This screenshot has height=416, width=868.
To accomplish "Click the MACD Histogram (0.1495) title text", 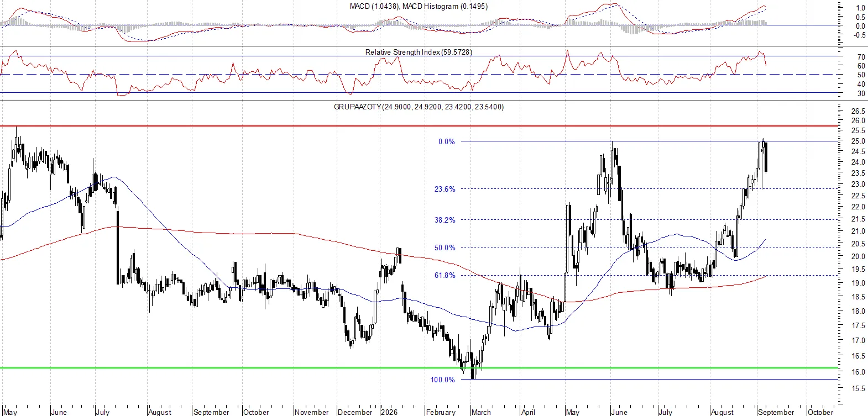I will 445,6.
